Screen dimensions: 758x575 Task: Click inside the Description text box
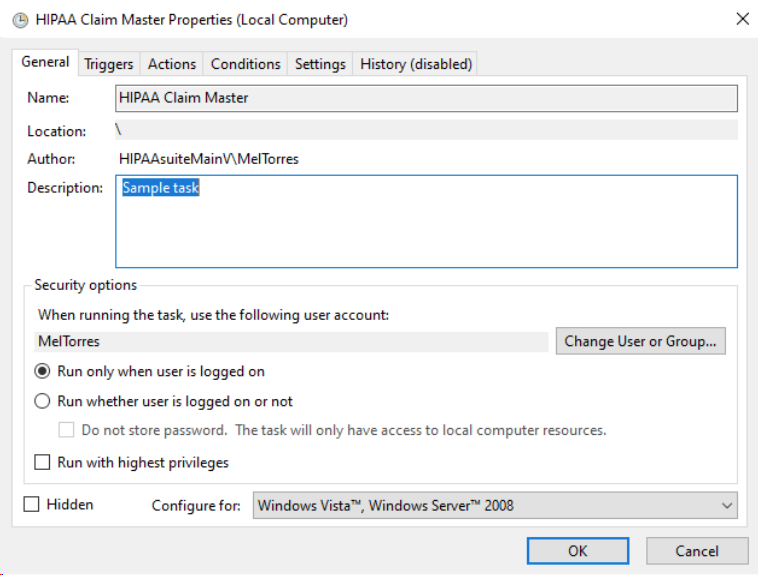[x=426, y=221]
